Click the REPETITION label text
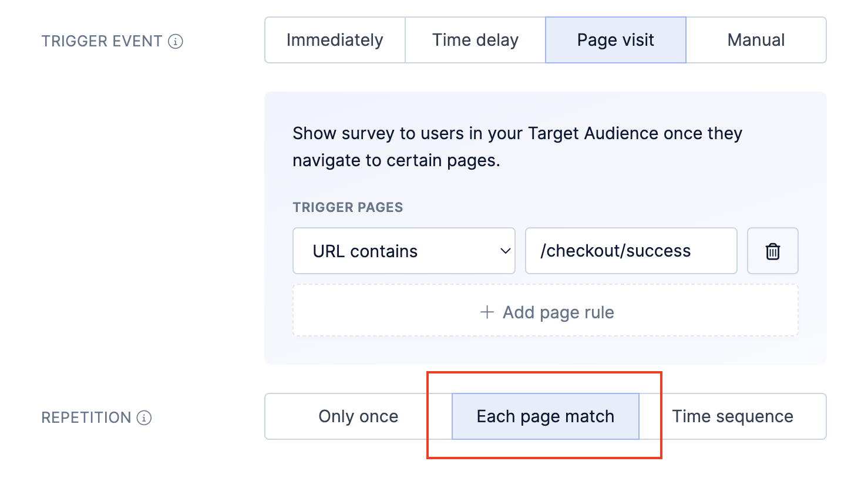868x478 pixels. (86, 418)
